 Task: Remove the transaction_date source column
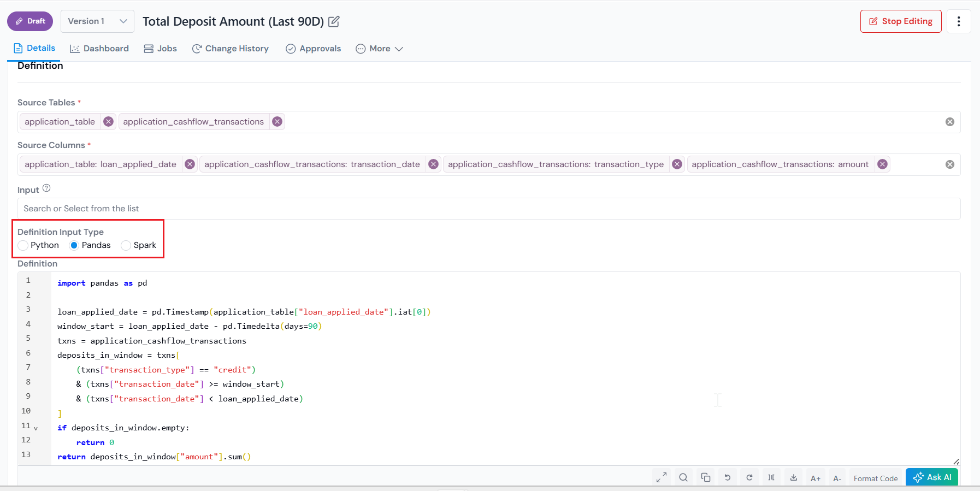[x=433, y=164]
